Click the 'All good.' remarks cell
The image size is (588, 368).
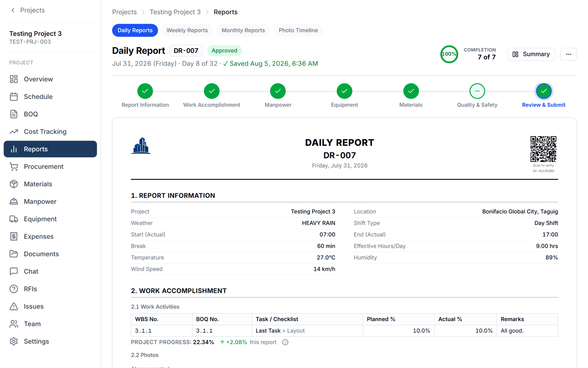click(x=527, y=331)
